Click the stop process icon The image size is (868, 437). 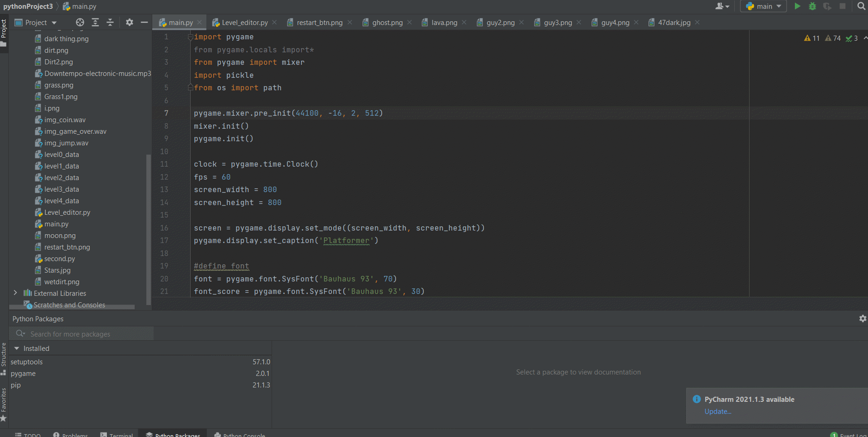843,6
